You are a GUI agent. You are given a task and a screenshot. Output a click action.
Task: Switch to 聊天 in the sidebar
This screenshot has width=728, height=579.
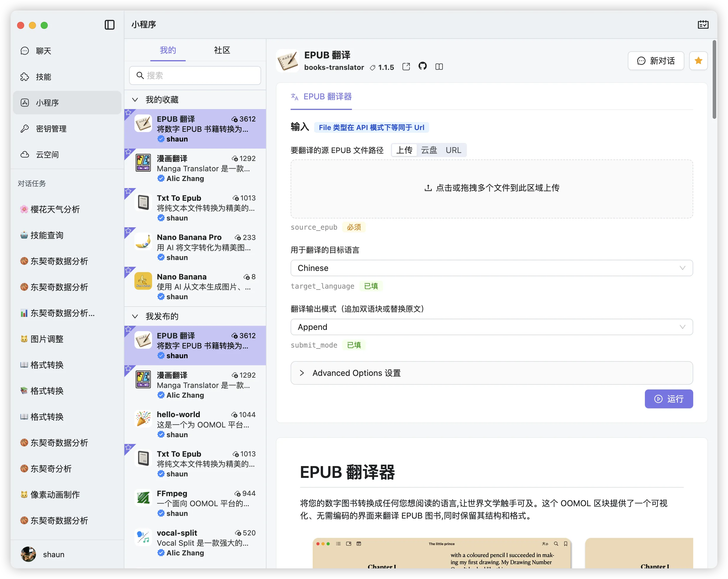coord(44,51)
